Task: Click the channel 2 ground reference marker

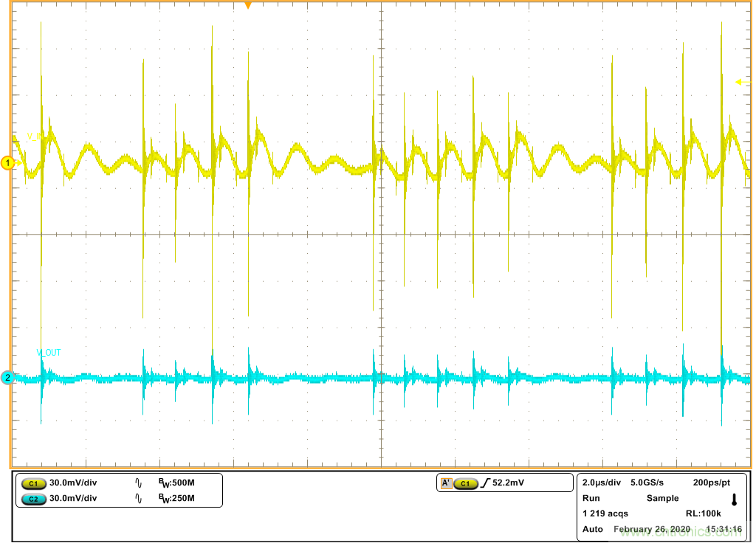Action: click(8, 378)
